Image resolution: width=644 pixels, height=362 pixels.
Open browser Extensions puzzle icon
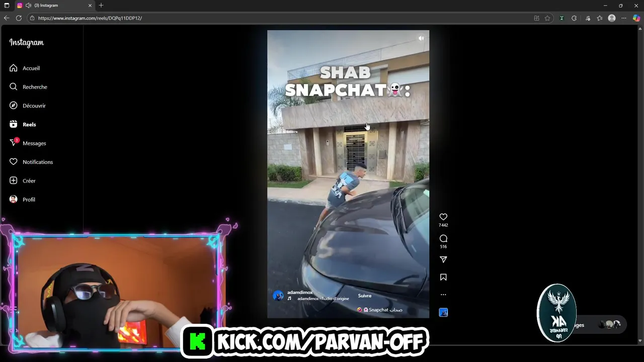click(574, 18)
